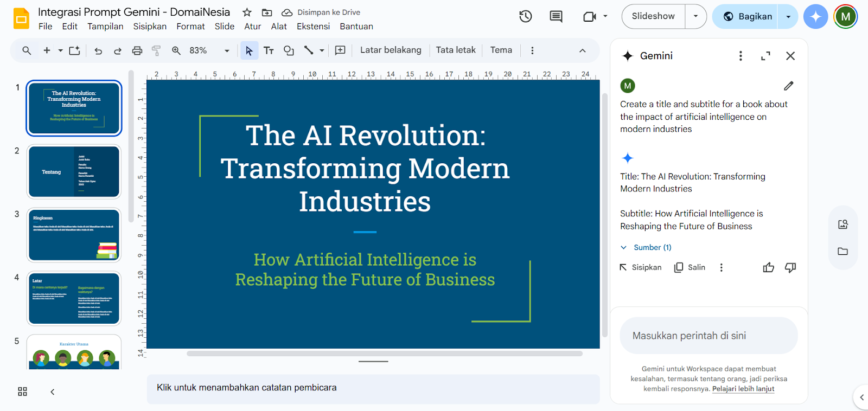
Task: Give thumbs up to Gemini response
Action: click(x=768, y=267)
